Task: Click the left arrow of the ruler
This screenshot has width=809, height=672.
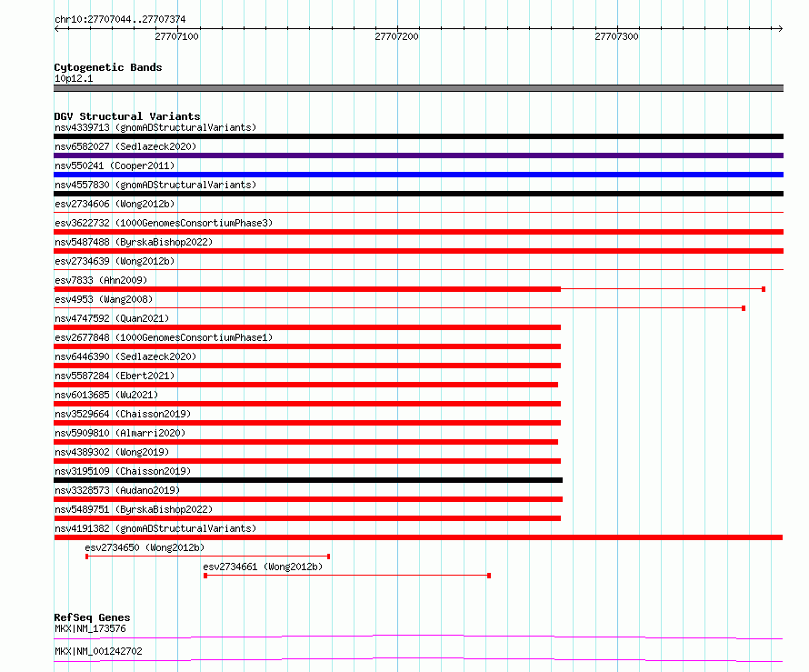Action: (57, 28)
